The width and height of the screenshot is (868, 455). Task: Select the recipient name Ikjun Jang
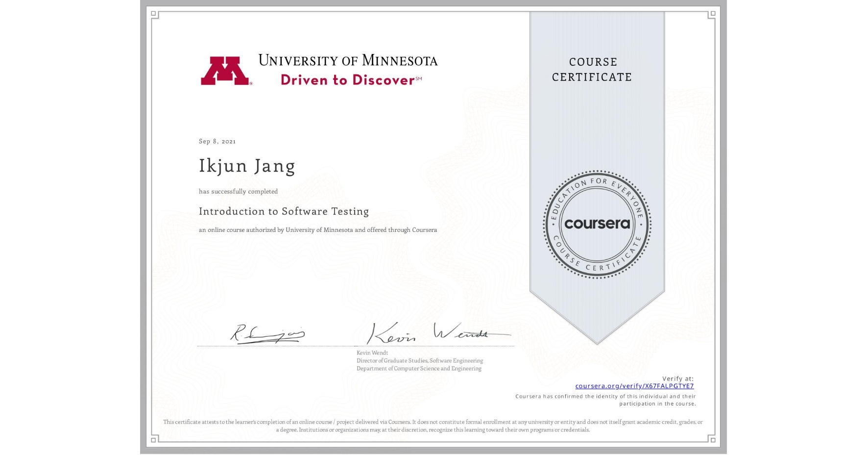[246, 166]
